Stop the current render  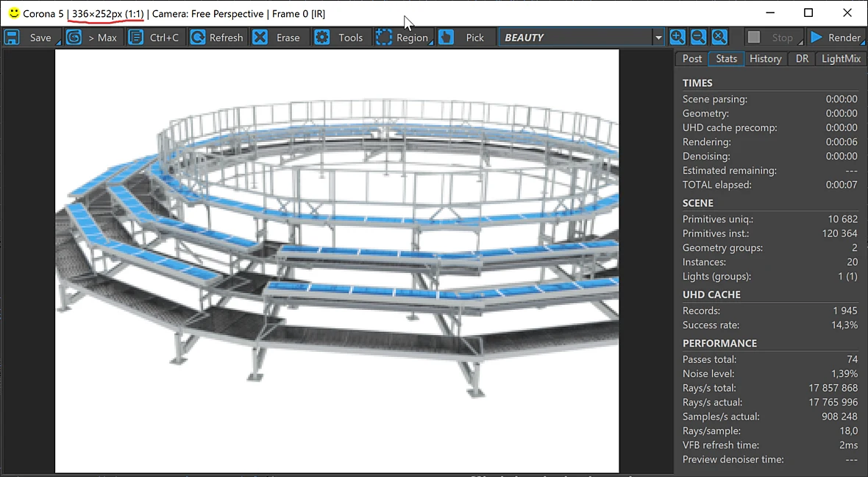(774, 37)
